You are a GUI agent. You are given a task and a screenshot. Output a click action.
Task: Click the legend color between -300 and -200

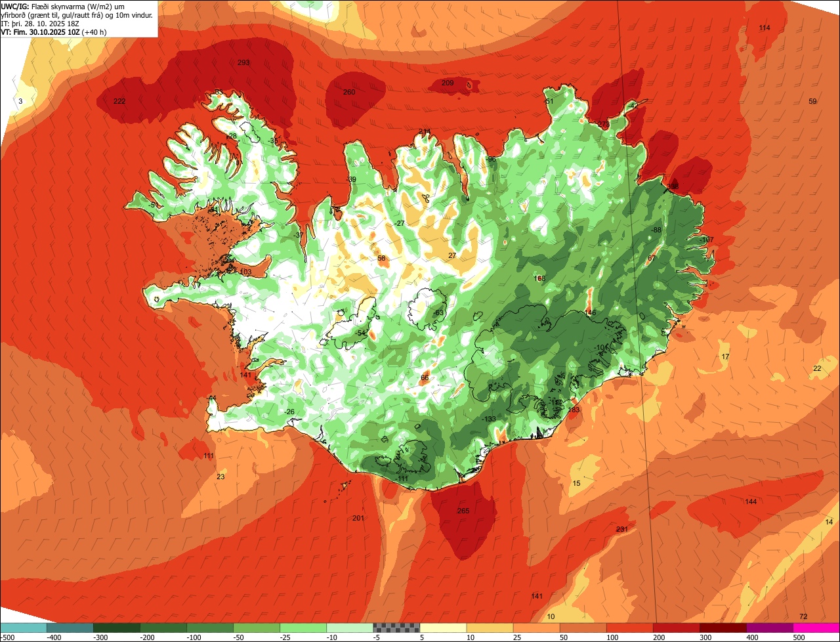coord(117,628)
